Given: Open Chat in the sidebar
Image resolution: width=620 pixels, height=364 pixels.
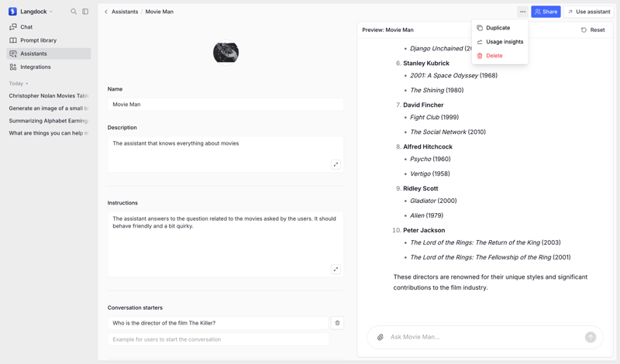Looking at the screenshot, I should point(49,27).
